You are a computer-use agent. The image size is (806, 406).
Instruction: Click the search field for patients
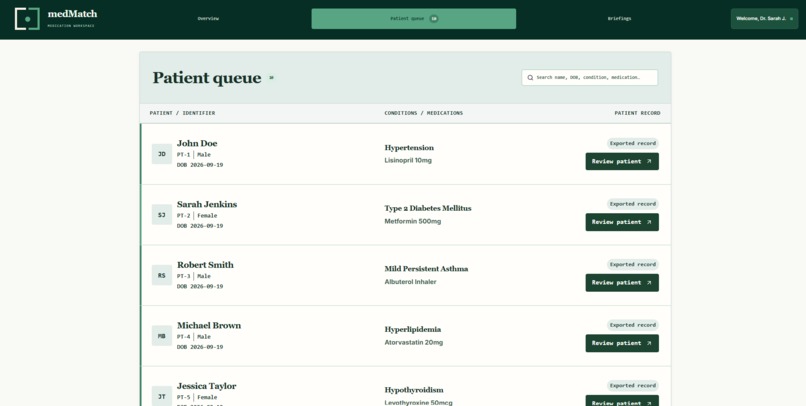click(590, 78)
